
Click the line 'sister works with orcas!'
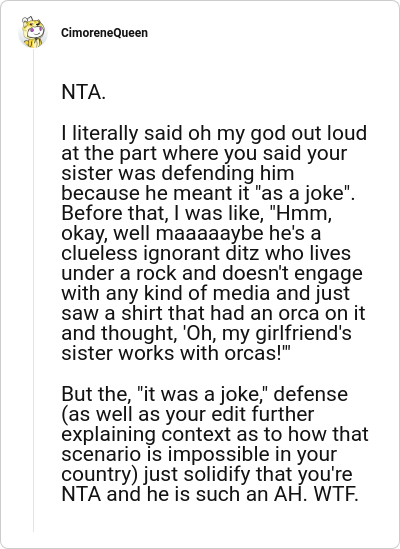click(176, 354)
